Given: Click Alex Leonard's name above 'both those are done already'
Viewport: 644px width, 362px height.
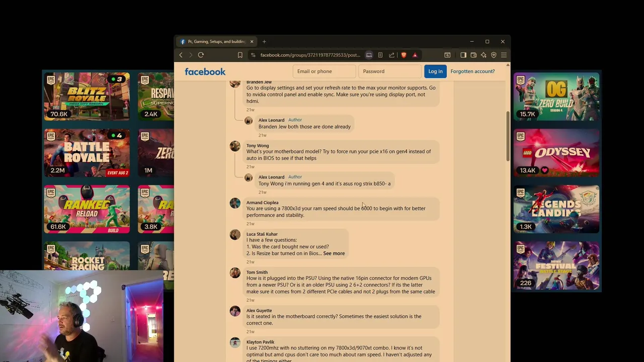Looking at the screenshot, I should [271, 120].
